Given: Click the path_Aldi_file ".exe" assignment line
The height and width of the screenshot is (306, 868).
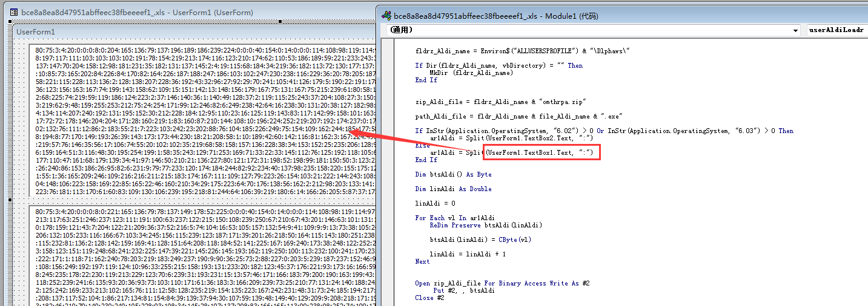Looking at the screenshot, I should [519, 116].
